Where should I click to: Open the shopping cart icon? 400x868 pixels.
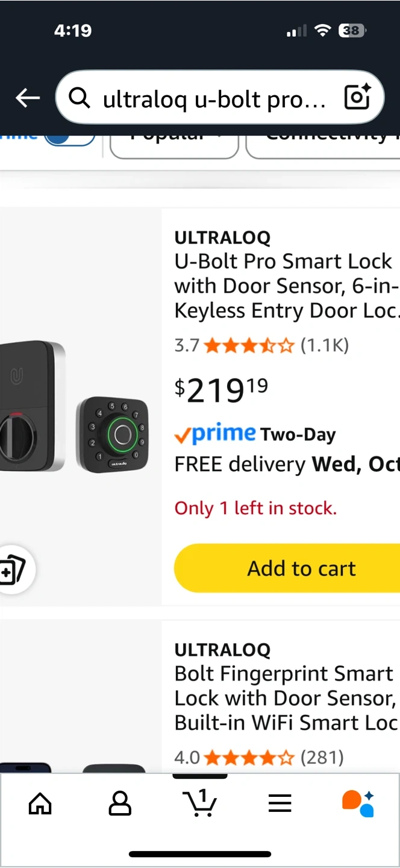tap(199, 803)
